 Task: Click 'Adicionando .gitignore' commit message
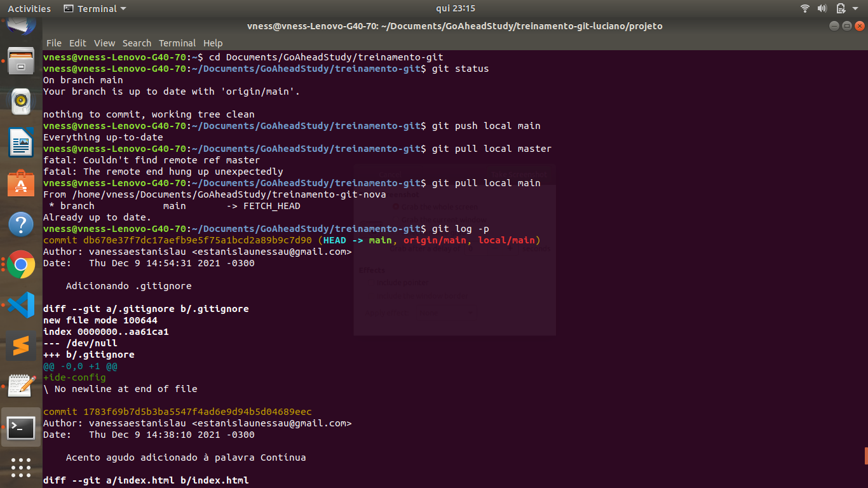129,286
